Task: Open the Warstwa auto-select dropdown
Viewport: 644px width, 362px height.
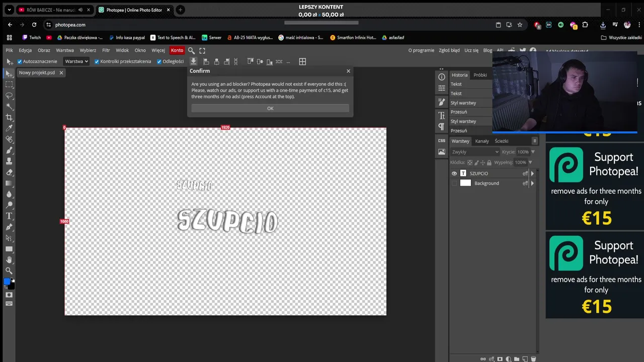Action: point(76,61)
